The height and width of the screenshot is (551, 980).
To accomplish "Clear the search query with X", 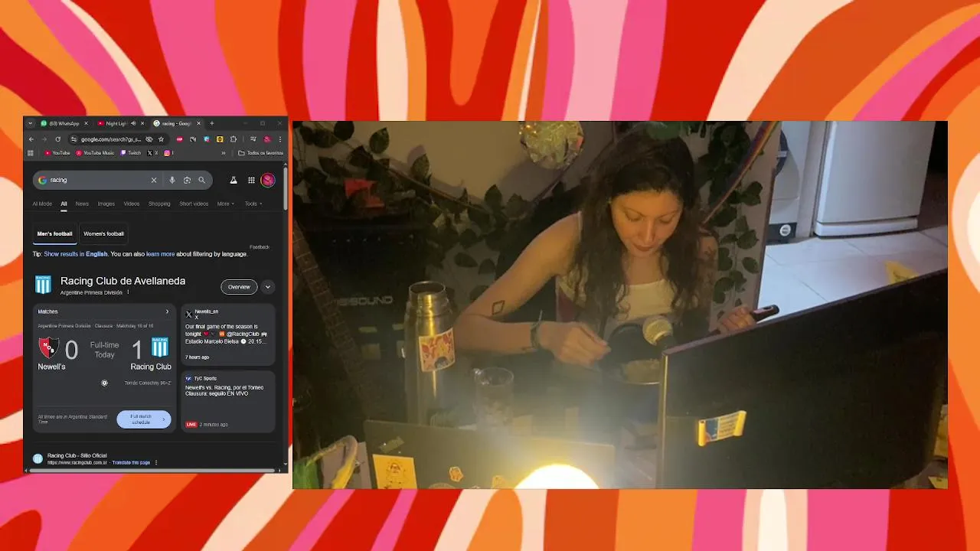I will (x=154, y=180).
